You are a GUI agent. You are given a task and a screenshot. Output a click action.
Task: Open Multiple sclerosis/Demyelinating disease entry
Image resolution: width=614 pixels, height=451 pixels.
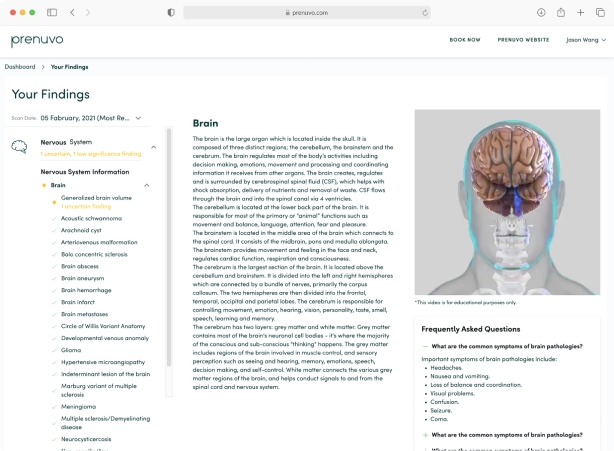click(105, 423)
